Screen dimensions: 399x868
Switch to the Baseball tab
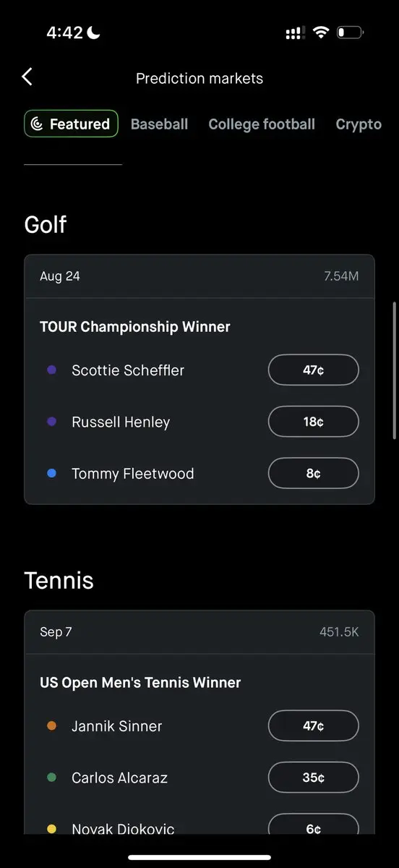[159, 124]
